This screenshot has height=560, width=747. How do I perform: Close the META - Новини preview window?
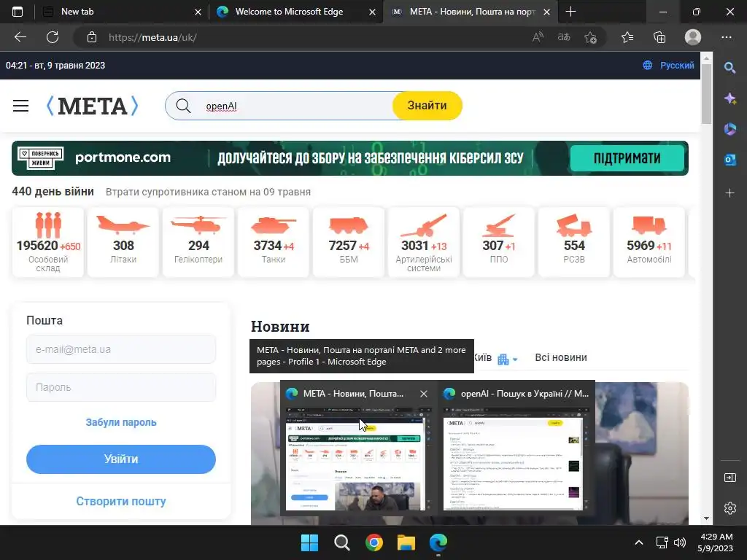click(424, 394)
